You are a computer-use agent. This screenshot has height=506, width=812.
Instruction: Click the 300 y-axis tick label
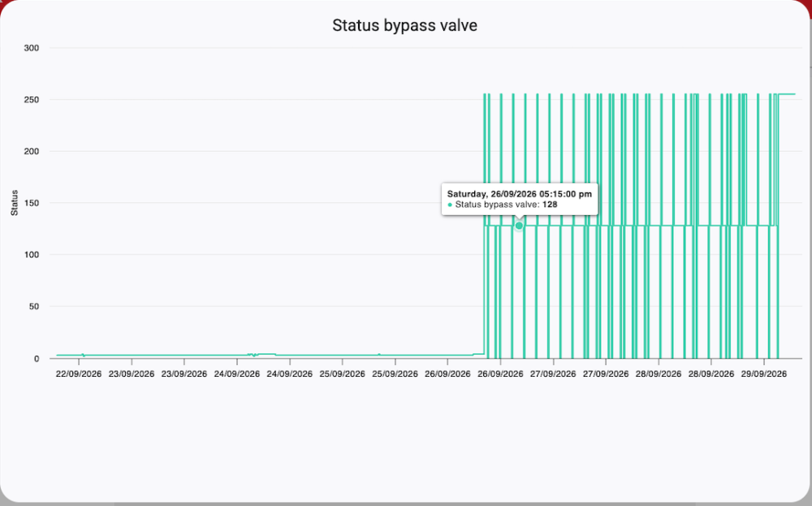pyautogui.click(x=32, y=48)
